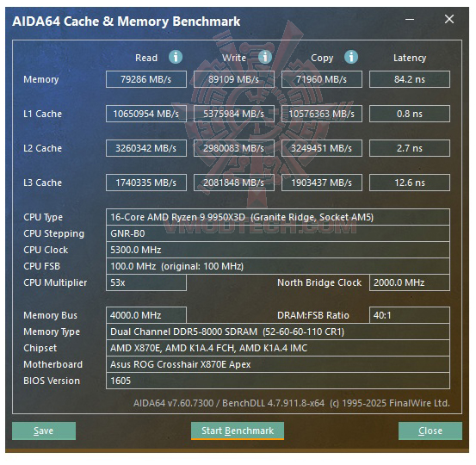Click L2 Cache copy 3249451 MB/s
This screenshot has width=476, height=465.
click(321, 148)
